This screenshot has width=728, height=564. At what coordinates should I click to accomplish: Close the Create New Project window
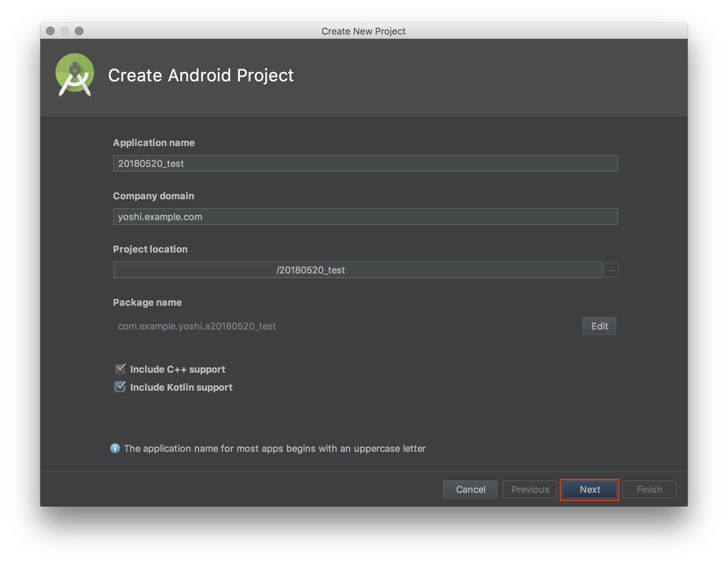coord(50,31)
